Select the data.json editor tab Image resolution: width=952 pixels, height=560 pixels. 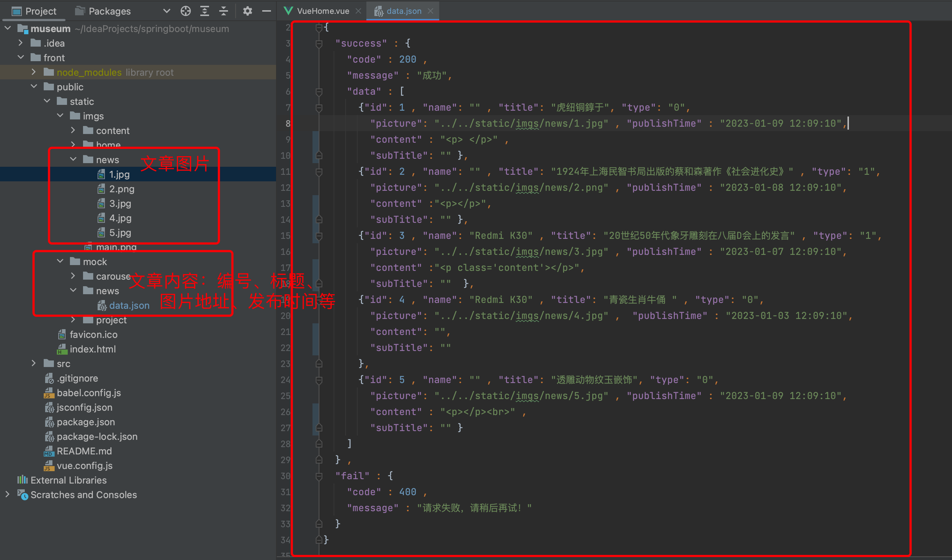(x=404, y=11)
